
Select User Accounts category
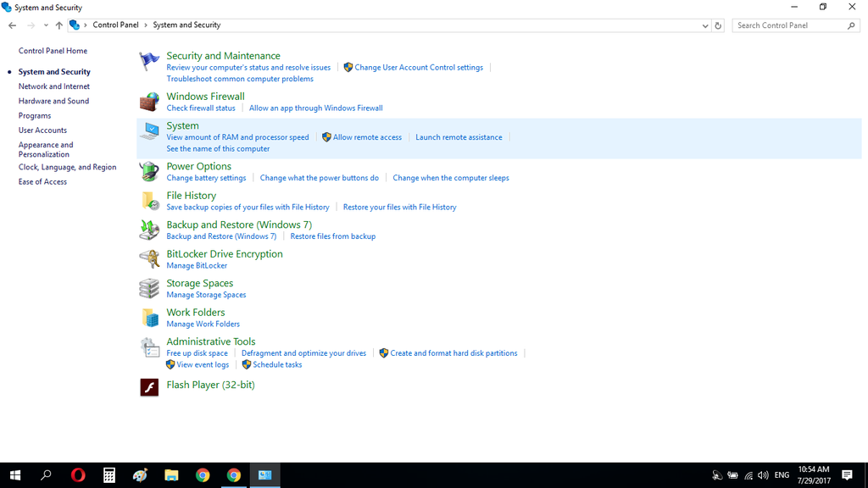coord(42,130)
